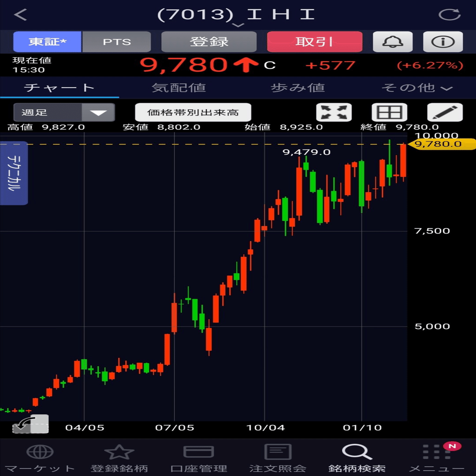476x476 pixels.
Task: Expand the chevron under the stock name
Action: pos(238,25)
